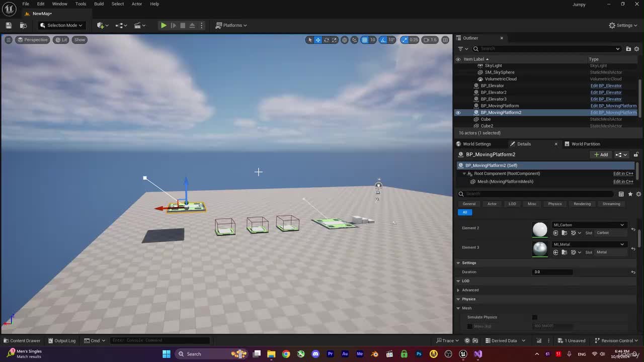
Task: Reset Duration value to default
Action: 633,272
